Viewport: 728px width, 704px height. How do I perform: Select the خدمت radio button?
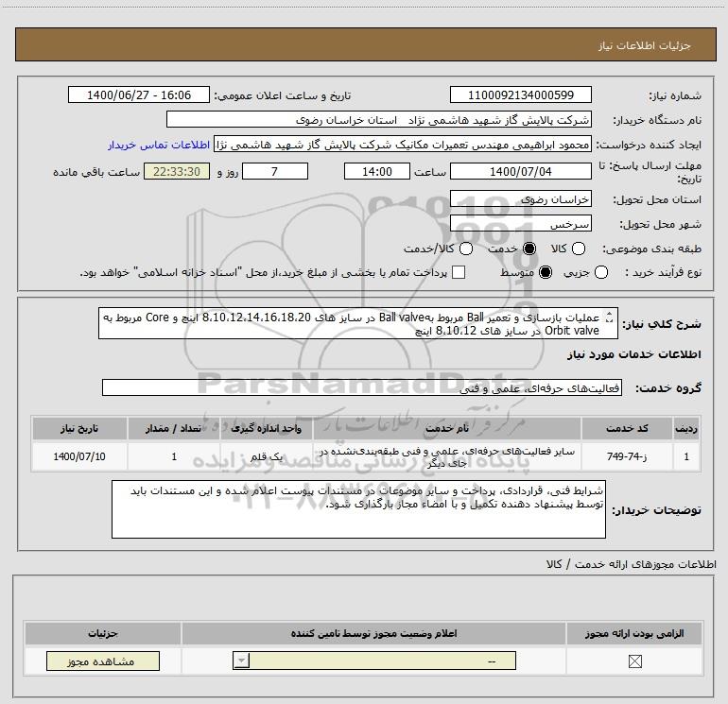tap(529, 249)
